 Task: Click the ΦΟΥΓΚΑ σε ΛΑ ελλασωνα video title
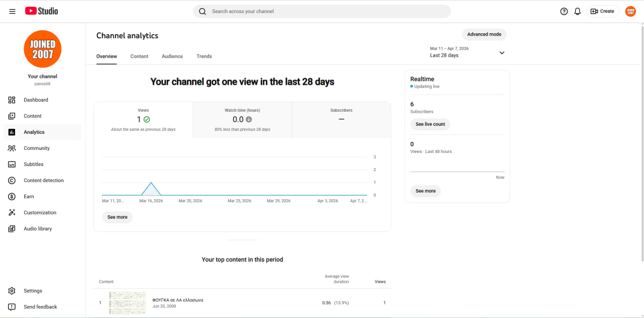[x=178, y=300]
